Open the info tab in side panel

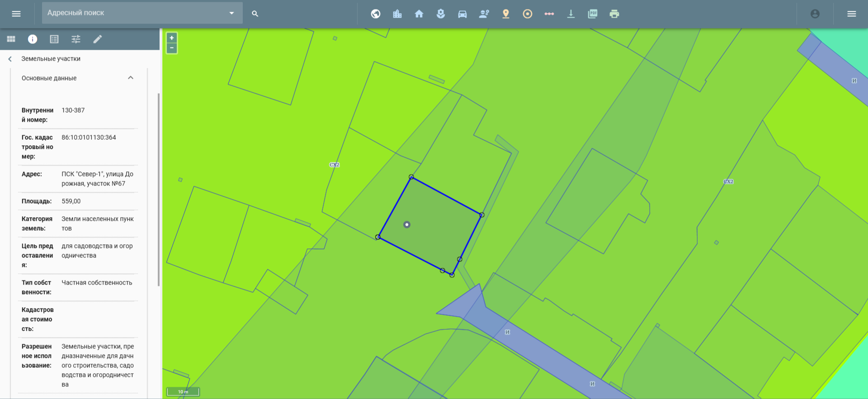[33, 39]
